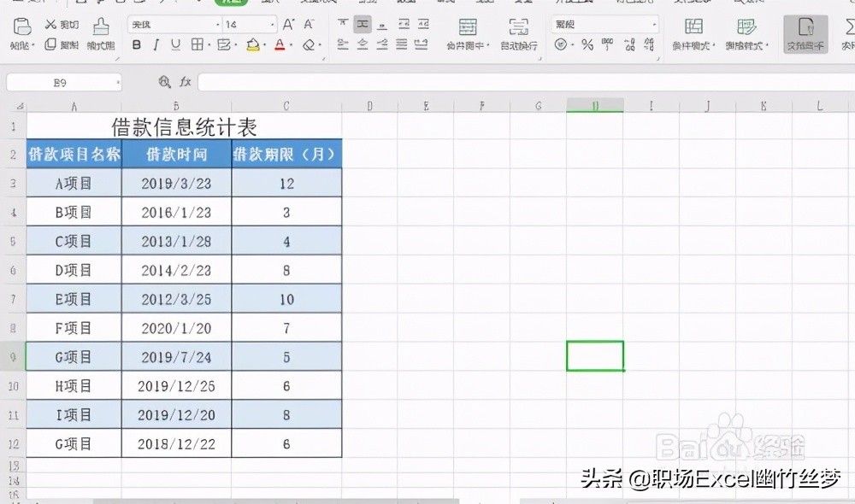Apply bold formatting to selection
This screenshot has height=504, width=855.
pyautogui.click(x=137, y=44)
